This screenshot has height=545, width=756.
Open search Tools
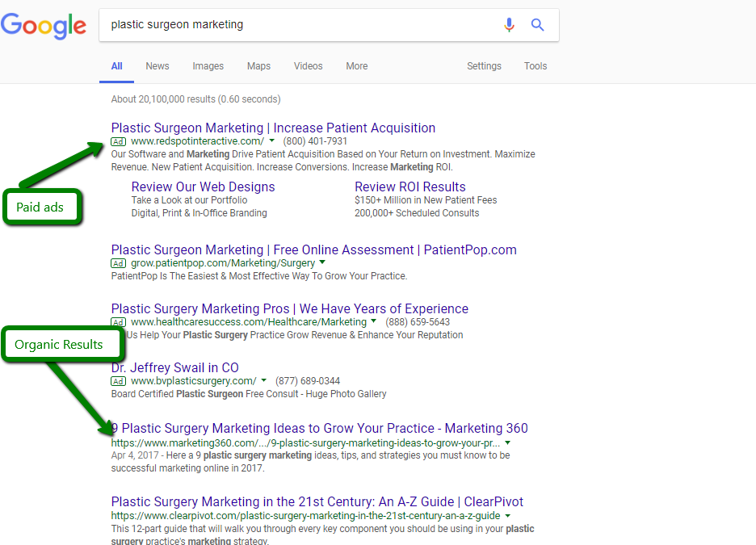click(535, 66)
